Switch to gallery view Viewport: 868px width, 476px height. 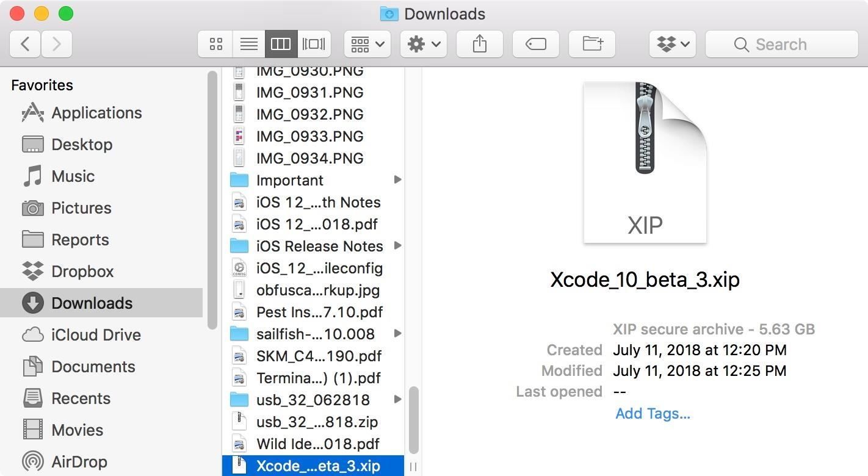tap(313, 43)
